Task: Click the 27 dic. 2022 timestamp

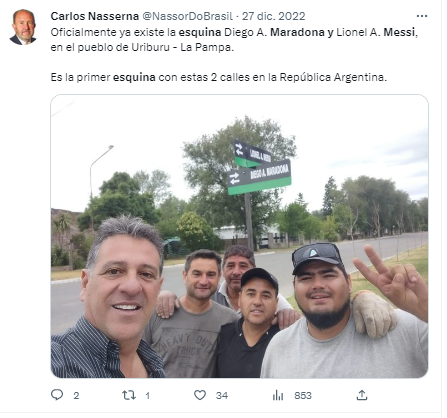Action: click(273, 16)
